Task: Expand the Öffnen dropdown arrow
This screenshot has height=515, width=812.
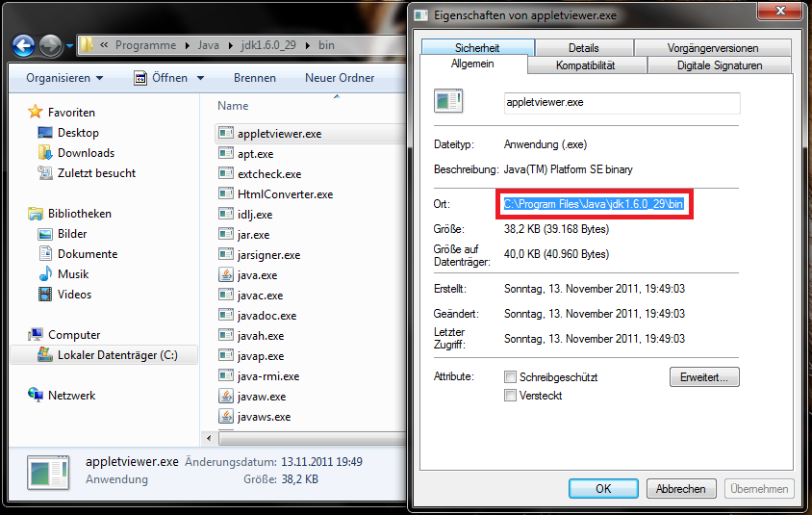Action: point(200,78)
